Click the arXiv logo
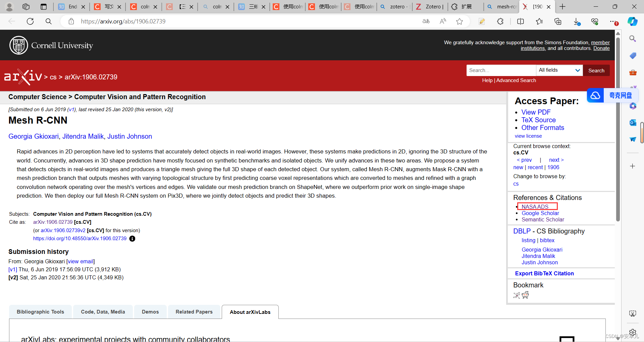 23,76
